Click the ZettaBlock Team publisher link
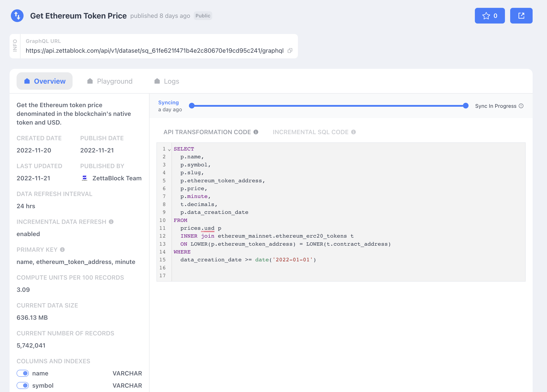Viewport: 547px width, 392px height. (117, 178)
